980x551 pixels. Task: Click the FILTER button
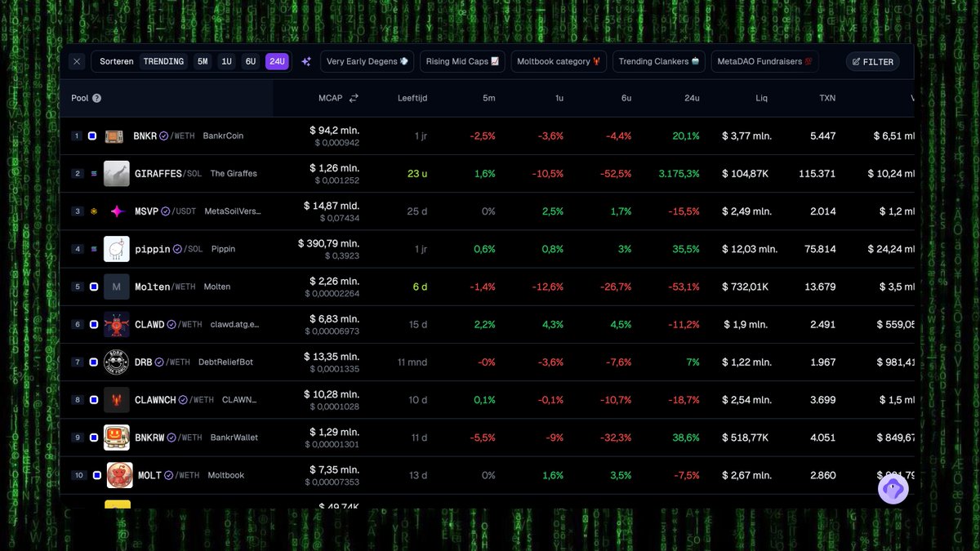tap(872, 61)
